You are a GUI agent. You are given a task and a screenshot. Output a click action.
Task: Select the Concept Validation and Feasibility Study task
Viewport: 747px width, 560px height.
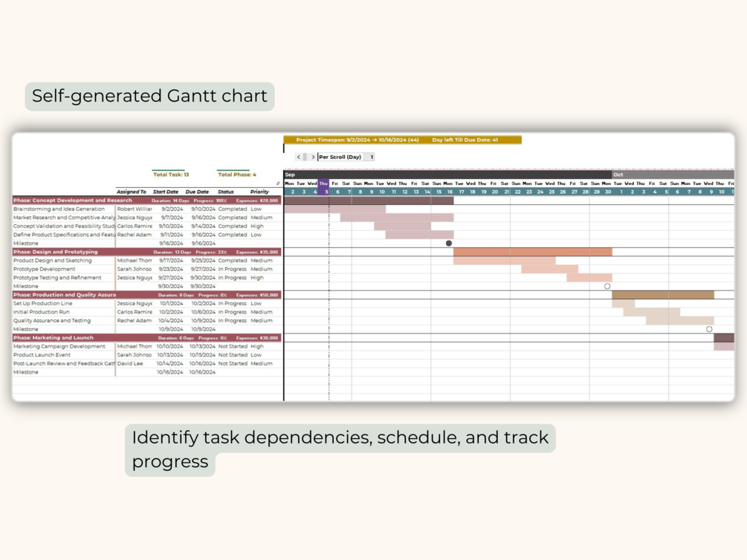(64, 227)
